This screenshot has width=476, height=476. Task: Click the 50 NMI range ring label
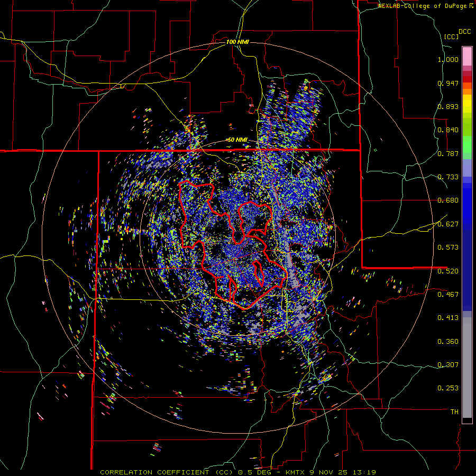click(237, 140)
